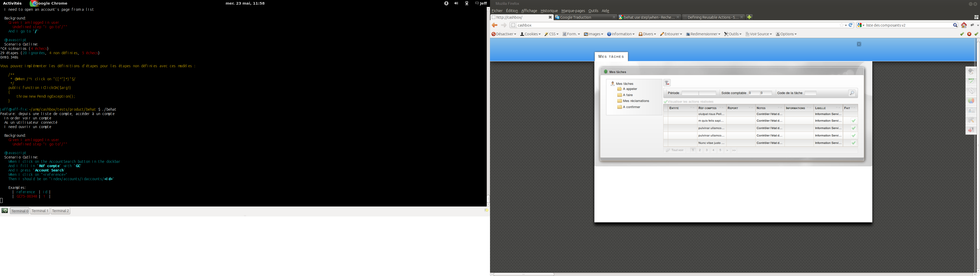Toggle done checkmark for m quis felis sapi row
The width and height of the screenshot is (980, 276).
point(854,121)
